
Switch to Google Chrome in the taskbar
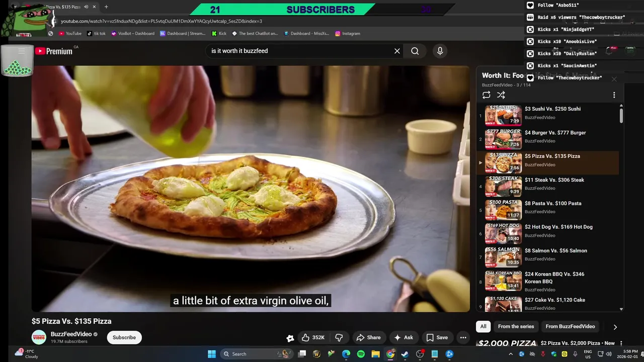coord(390,354)
